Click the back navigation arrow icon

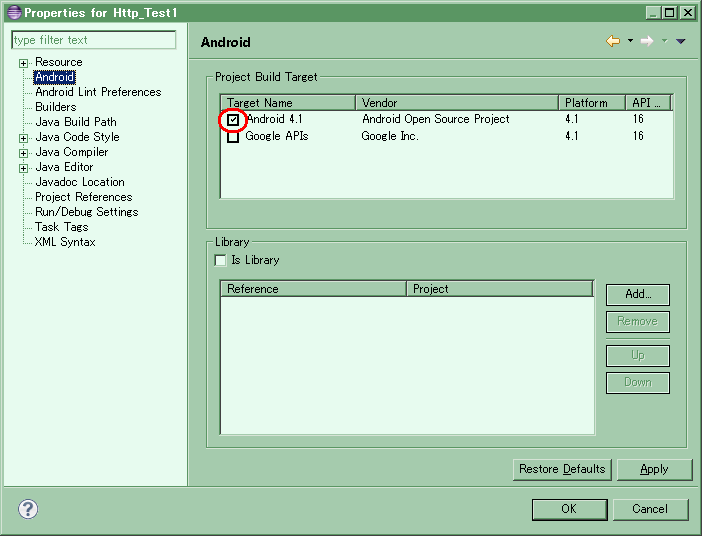(613, 41)
